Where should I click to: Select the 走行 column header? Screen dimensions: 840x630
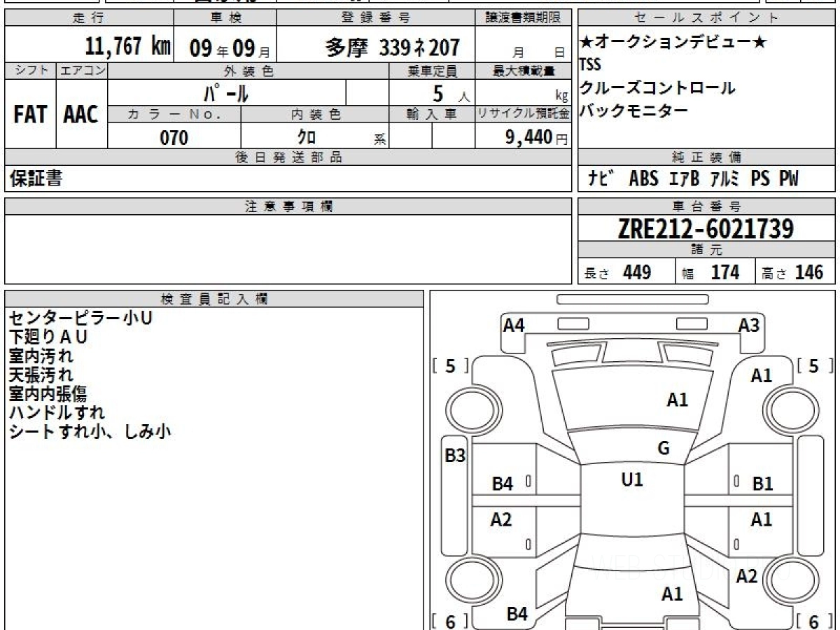click(x=87, y=18)
